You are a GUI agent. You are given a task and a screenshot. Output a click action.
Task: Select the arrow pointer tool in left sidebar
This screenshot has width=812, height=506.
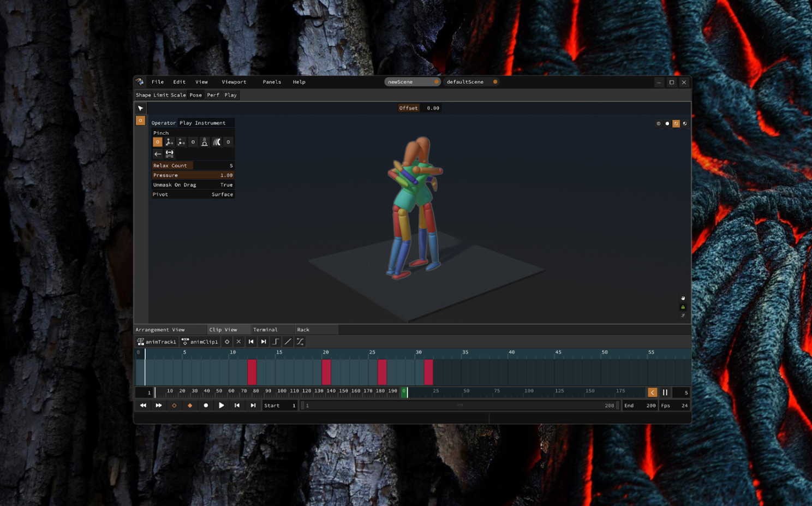tap(140, 108)
